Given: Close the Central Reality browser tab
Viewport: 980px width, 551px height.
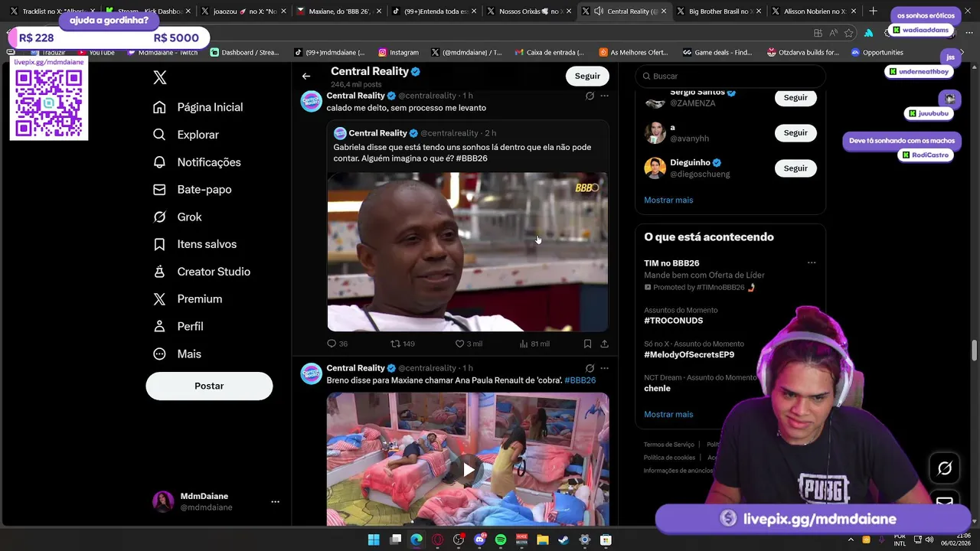Looking at the screenshot, I should tap(664, 11).
